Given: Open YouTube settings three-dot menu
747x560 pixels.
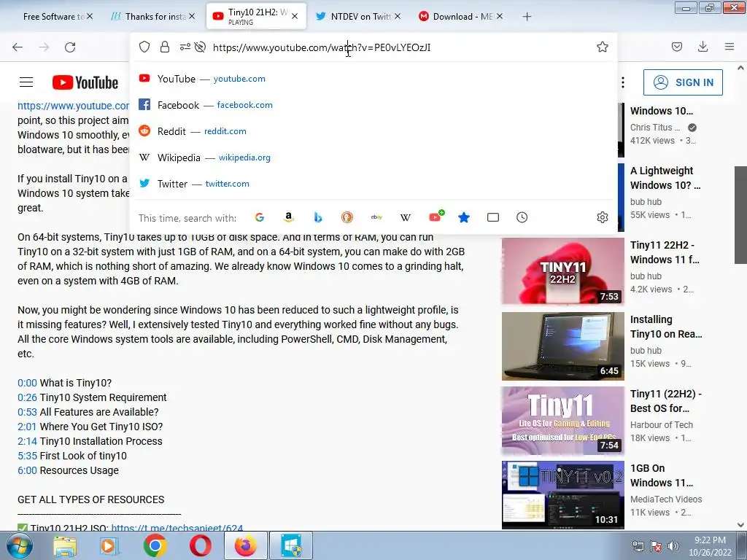Looking at the screenshot, I should (623, 82).
